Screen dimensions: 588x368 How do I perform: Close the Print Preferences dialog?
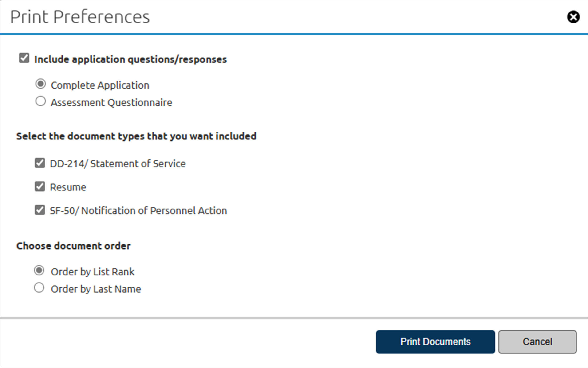point(574,17)
